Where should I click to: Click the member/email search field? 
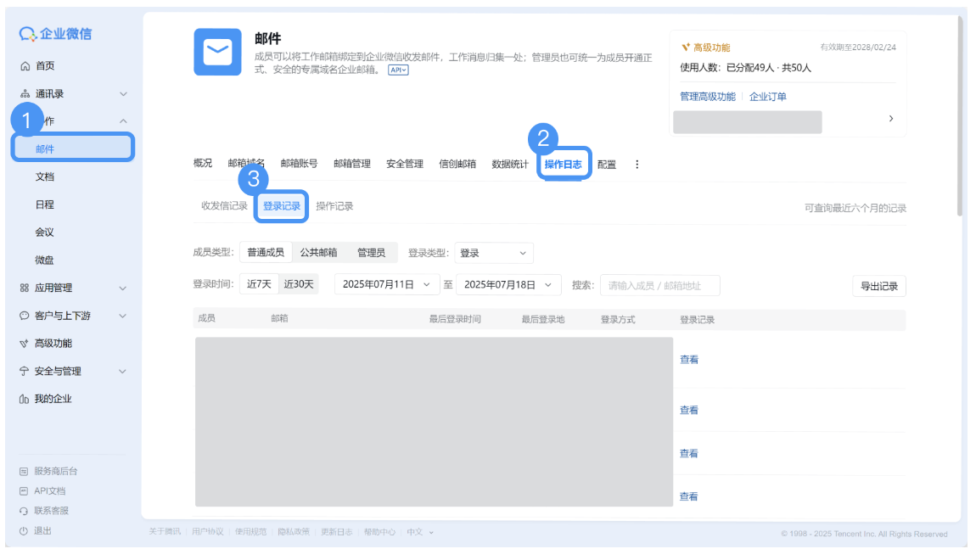659,286
